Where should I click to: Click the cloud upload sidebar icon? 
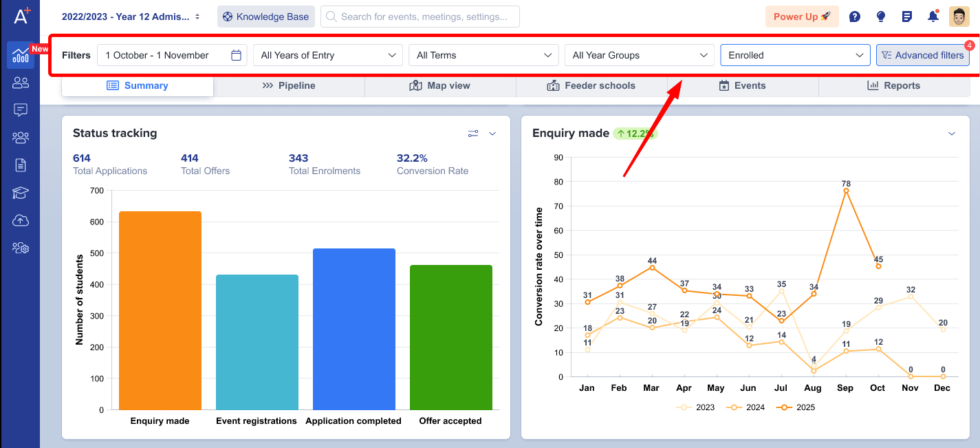[21, 220]
